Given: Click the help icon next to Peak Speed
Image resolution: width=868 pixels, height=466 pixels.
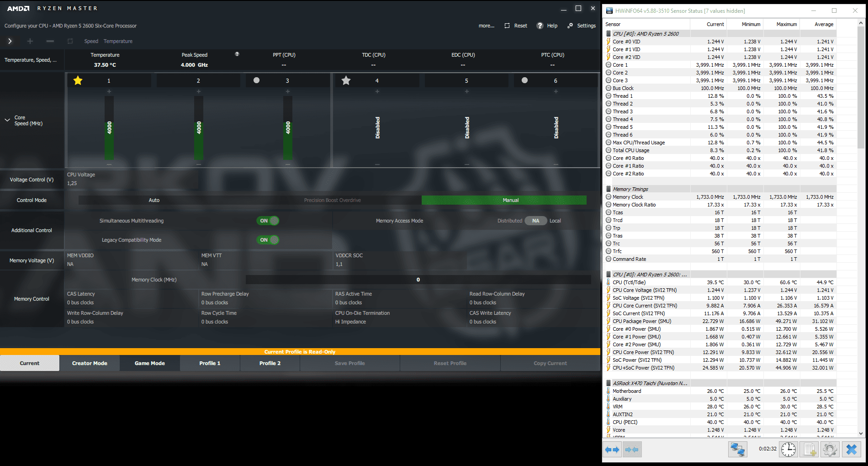Looking at the screenshot, I should click(x=237, y=54).
